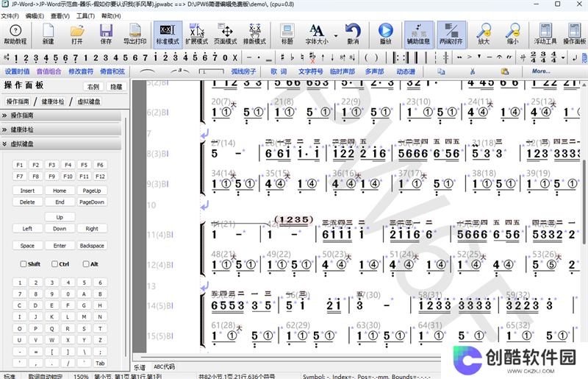The height and width of the screenshot is (379, 588).
Task: Open the 文件(F) menu
Action: click(x=10, y=15)
